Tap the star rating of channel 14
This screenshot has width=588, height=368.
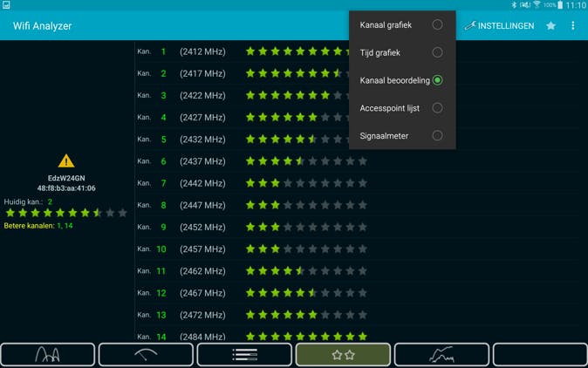pyautogui.click(x=306, y=336)
